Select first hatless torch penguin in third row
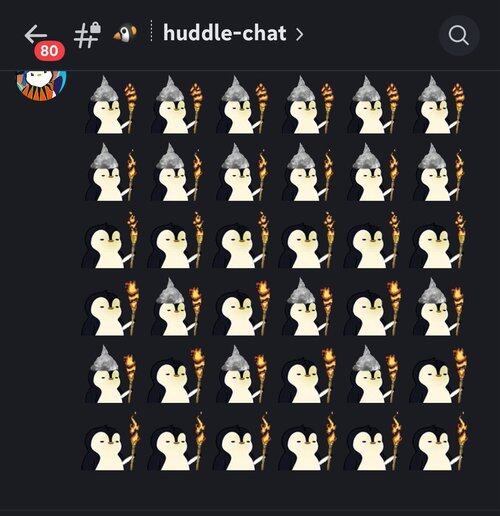 110,240
